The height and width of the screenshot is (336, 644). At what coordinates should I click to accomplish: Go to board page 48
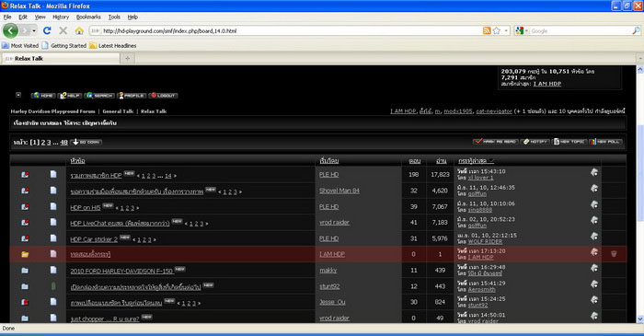[63, 142]
